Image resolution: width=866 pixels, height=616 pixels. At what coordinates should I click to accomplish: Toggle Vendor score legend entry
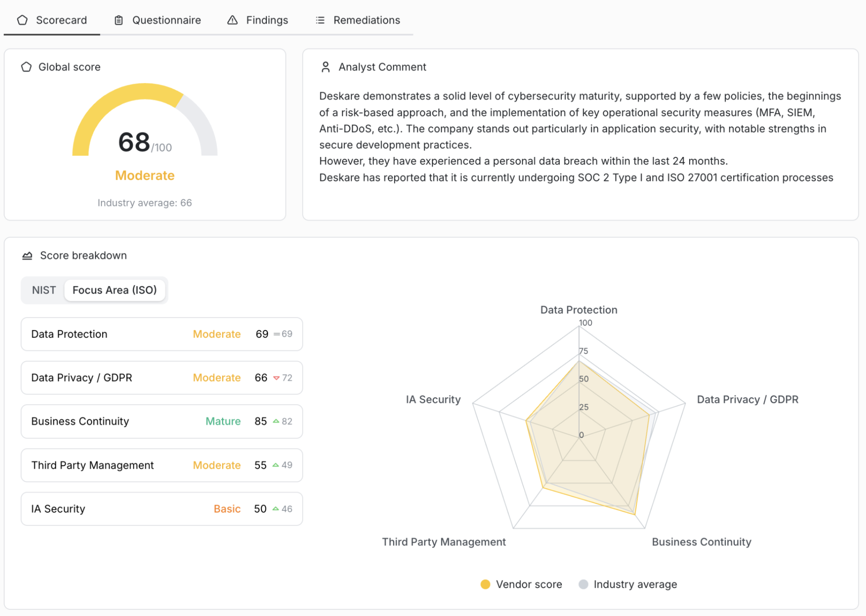522,584
